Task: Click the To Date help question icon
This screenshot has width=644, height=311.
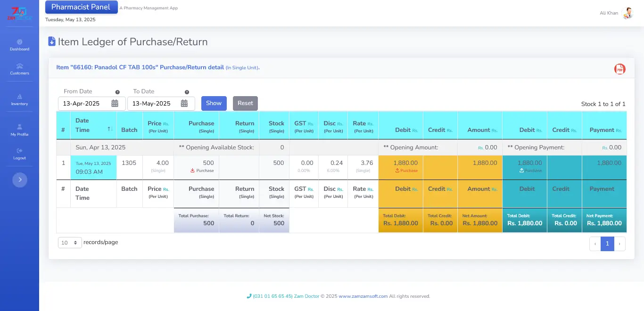Action: pos(187,92)
